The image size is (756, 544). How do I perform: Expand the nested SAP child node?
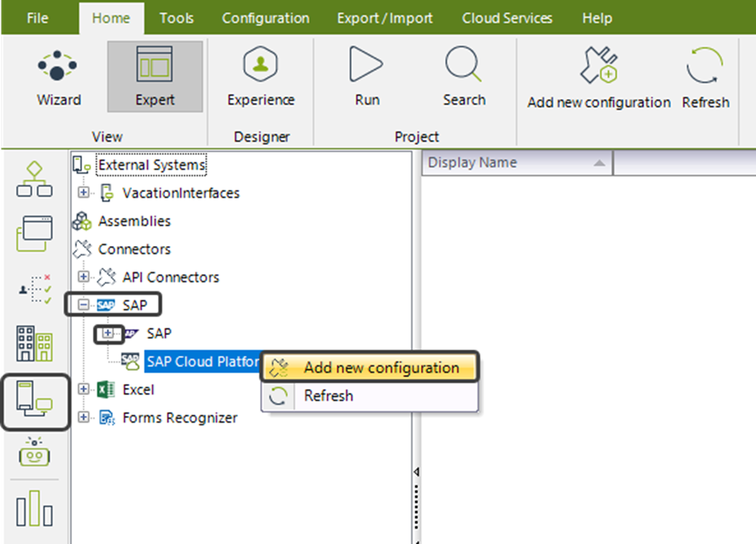tap(108, 333)
